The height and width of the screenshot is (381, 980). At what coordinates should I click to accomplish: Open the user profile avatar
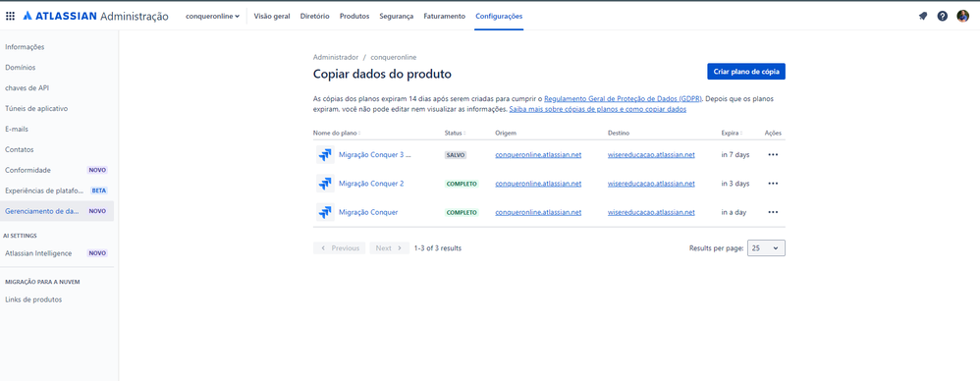click(x=962, y=17)
